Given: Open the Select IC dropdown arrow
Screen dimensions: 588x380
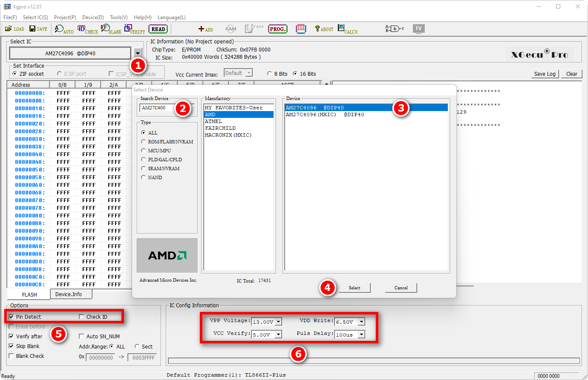Looking at the screenshot, I should (137, 53).
